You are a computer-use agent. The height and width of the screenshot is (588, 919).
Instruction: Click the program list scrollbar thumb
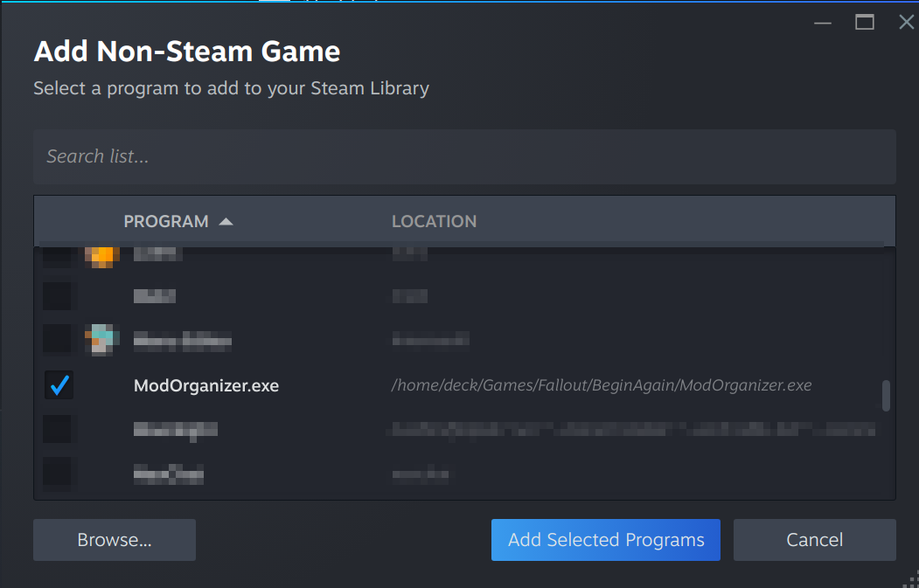point(886,395)
